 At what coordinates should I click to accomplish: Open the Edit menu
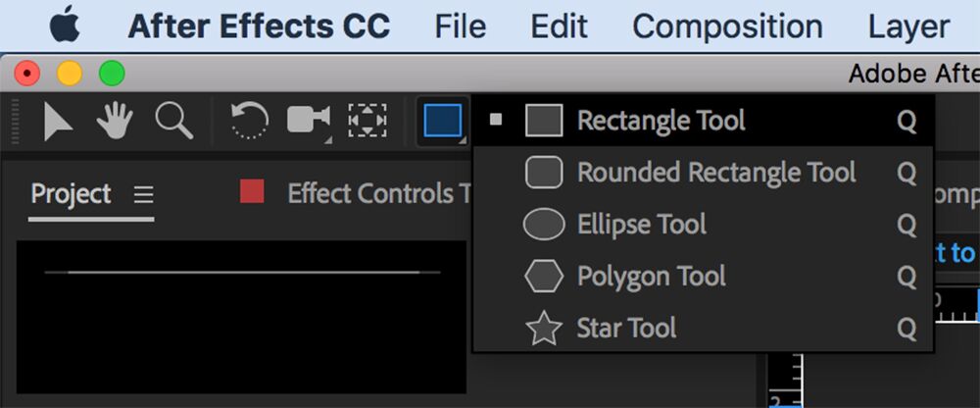coord(559,25)
